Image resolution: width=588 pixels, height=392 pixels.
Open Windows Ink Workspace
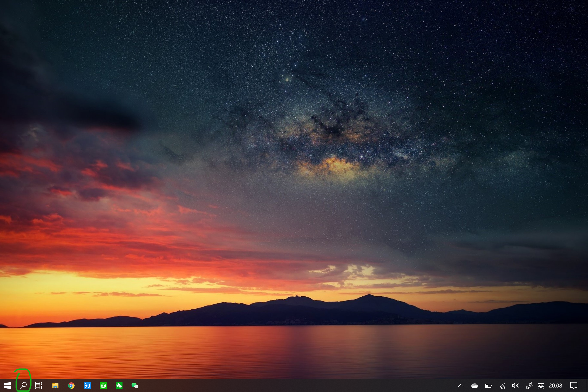[530, 386]
